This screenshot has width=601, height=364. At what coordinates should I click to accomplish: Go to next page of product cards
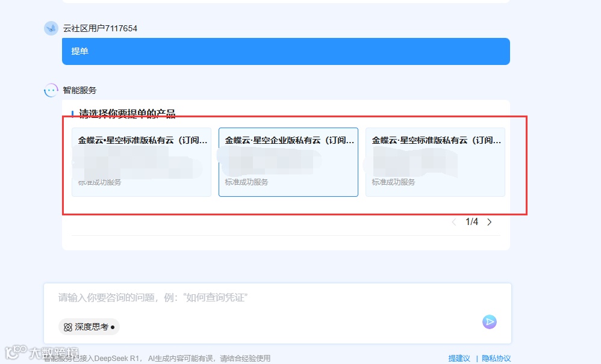pyautogui.click(x=490, y=222)
